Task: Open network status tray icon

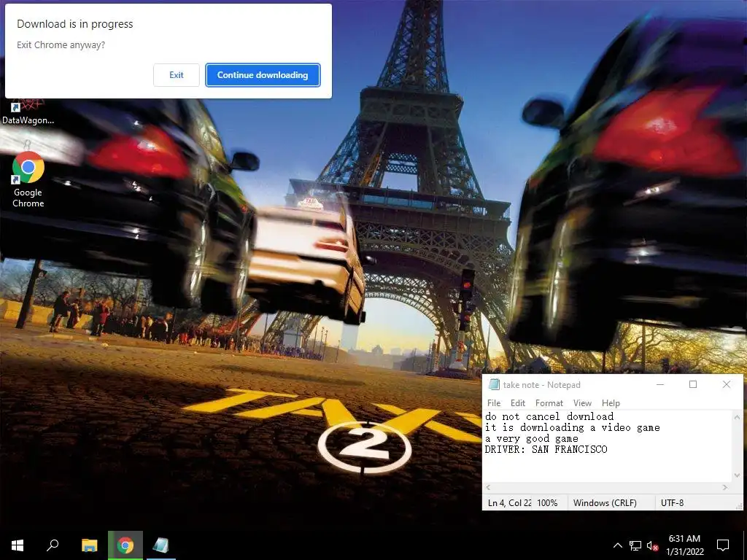Action: point(635,545)
